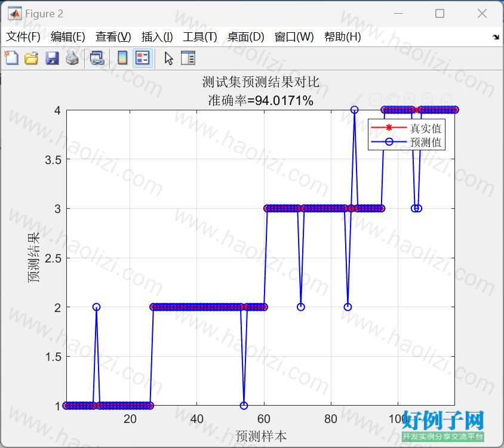Click the Figure 2 window title
Screen dimensions: 504x448
(44, 14)
